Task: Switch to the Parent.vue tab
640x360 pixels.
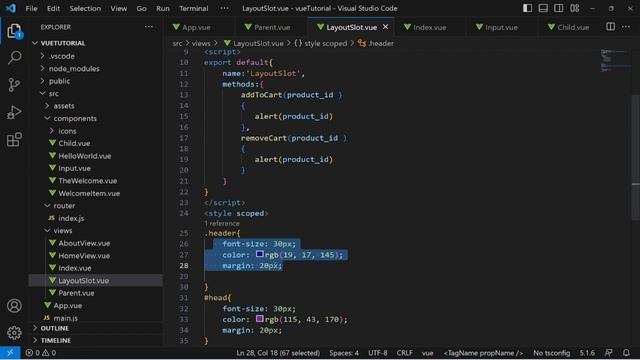Action: pyautogui.click(x=272, y=27)
